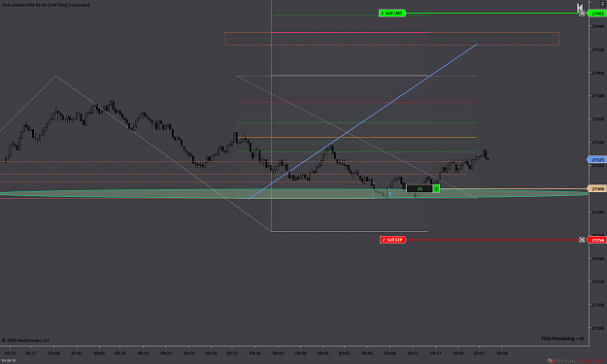Viewport: 607px width, 364px height.
Task: Click the blue buy execution arrow marker
Action: click(x=389, y=194)
